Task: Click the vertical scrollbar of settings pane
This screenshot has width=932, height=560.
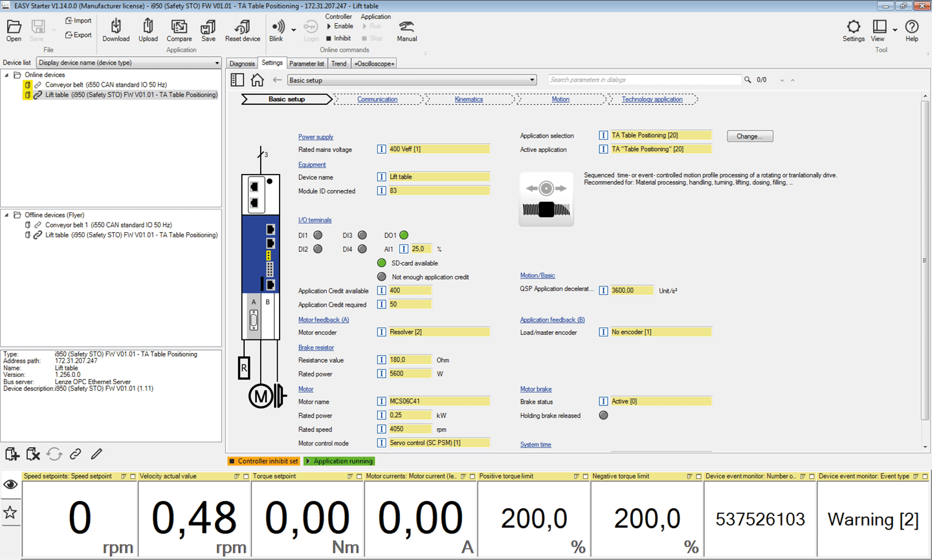Action: (x=925, y=260)
